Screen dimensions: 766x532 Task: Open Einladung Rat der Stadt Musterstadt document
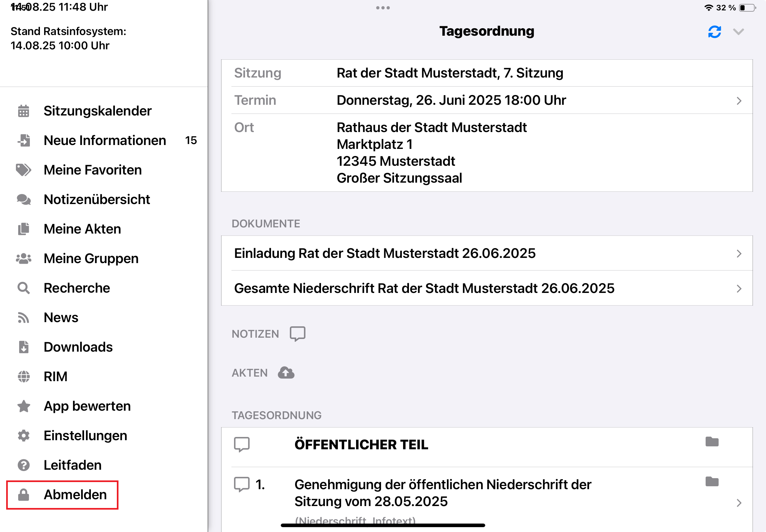385,253
